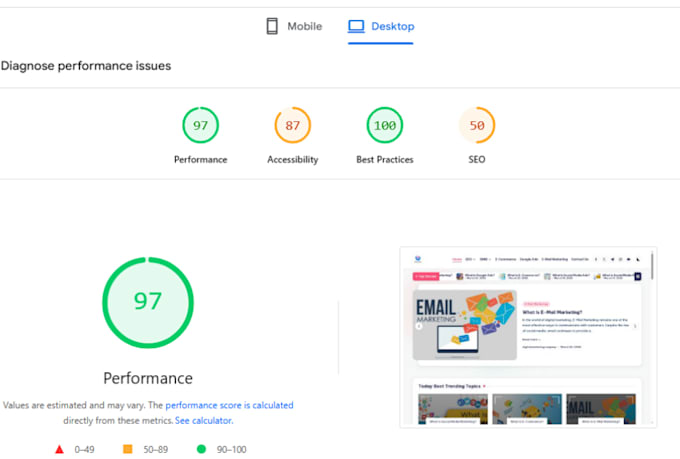
Task: Click the '90–100' legend range text
Action: (232, 449)
